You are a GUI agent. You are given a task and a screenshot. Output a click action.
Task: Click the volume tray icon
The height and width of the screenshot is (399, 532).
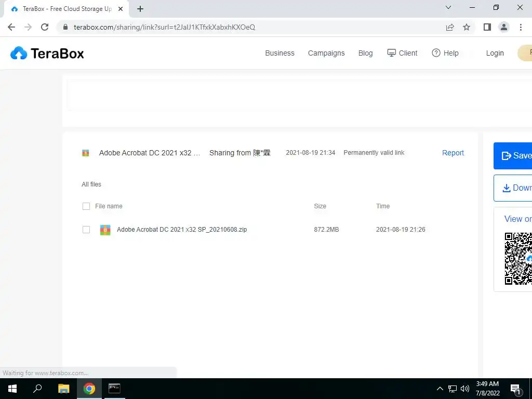[x=465, y=389]
